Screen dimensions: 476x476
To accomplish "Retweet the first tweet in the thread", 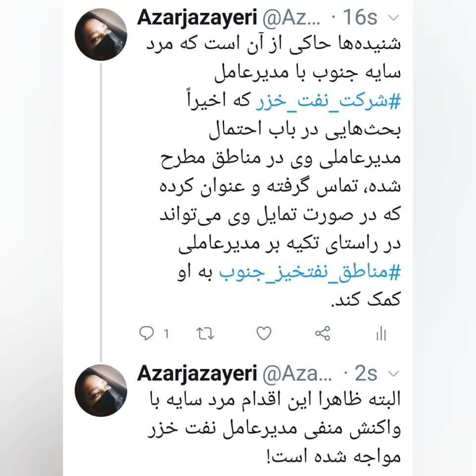I will point(205,333).
